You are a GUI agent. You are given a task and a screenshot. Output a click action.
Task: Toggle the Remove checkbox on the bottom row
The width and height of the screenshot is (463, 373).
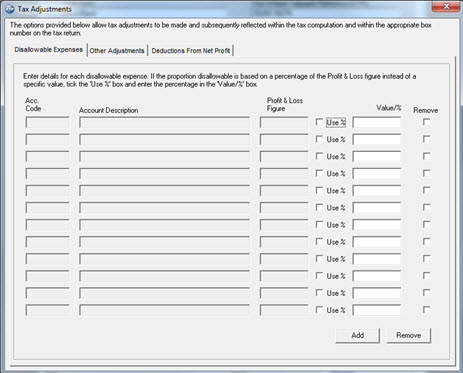click(426, 310)
